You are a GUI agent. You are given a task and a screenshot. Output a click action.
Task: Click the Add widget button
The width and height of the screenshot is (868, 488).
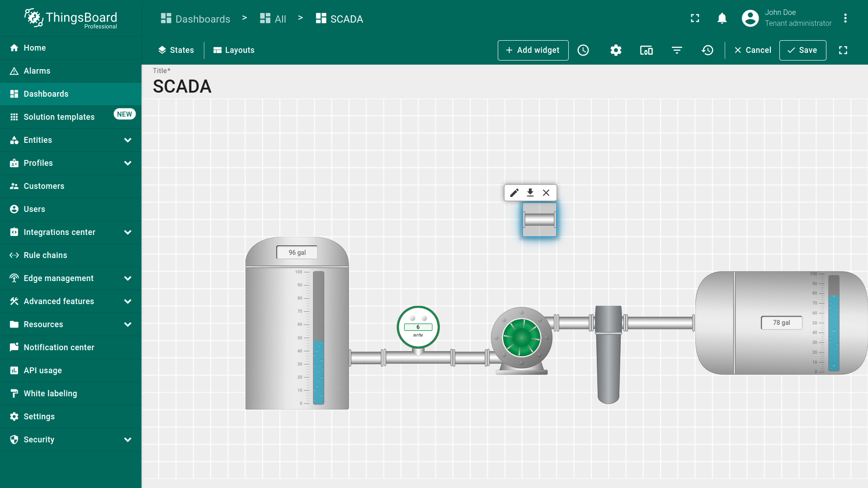tap(533, 50)
